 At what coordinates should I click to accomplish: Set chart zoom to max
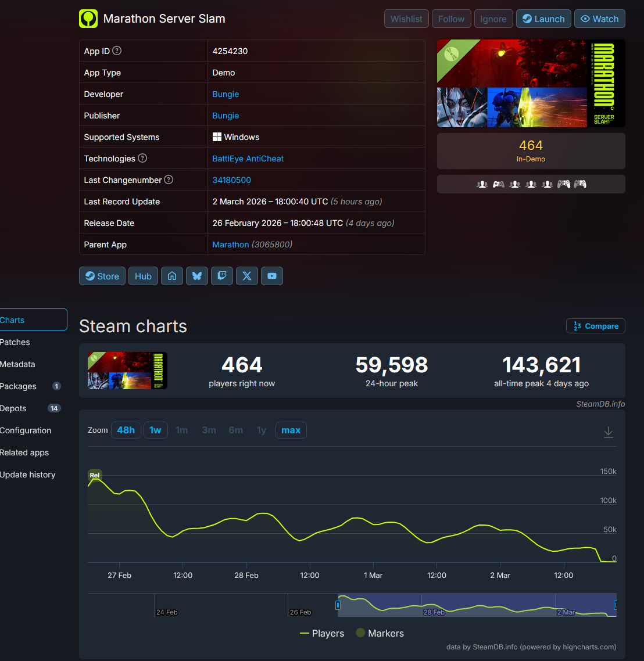pos(291,430)
